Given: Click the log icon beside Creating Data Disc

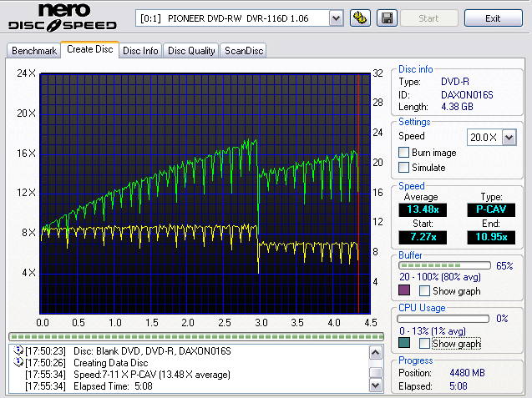Looking at the screenshot, I should [x=18, y=363].
